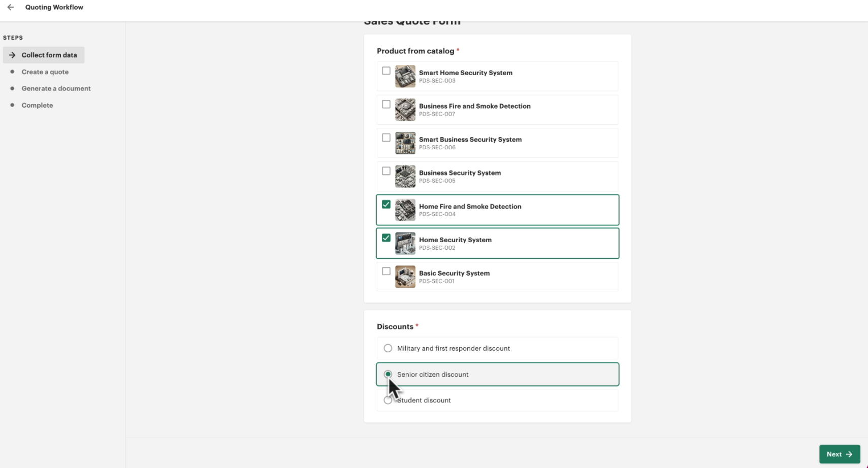868x468 pixels.
Task: Enable the Basic Security System checkbox
Action: [387, 271]
